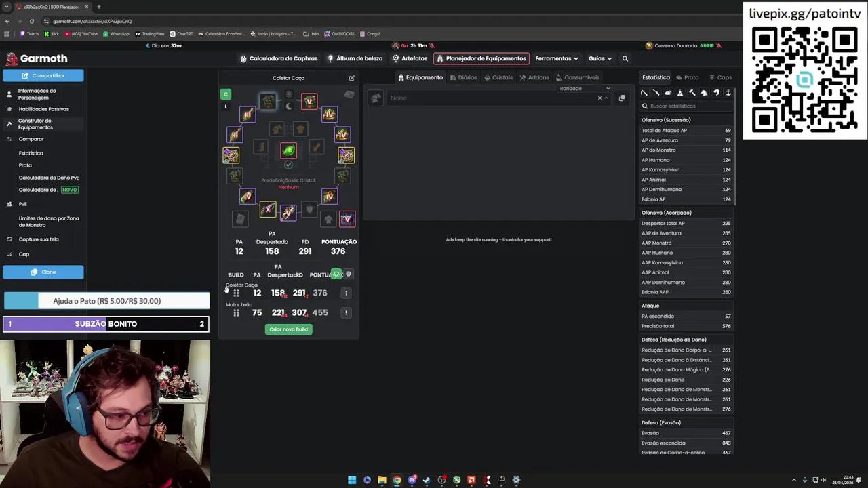The image size is (868, 488).
Task: Click the Criar nova Build button
Action: [288, 329]
